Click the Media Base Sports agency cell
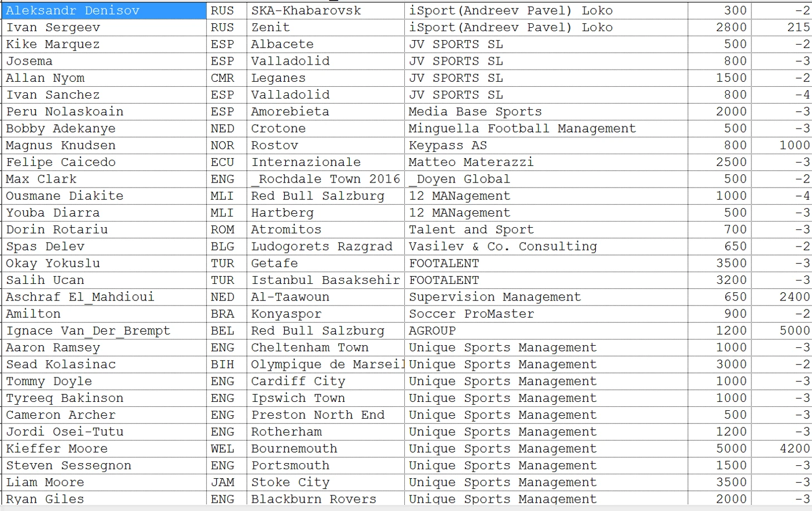The width and height of the screenshot is (812, 511). point(546,111)
